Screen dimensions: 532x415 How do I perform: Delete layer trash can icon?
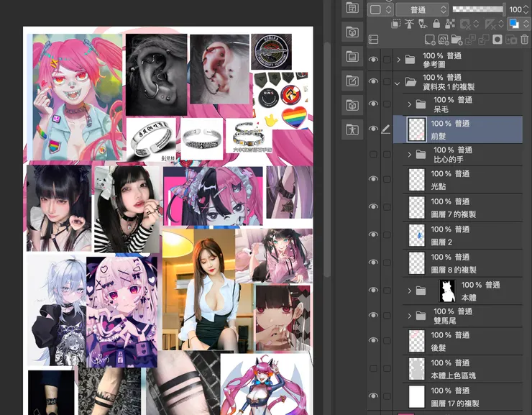pos(525,40)
